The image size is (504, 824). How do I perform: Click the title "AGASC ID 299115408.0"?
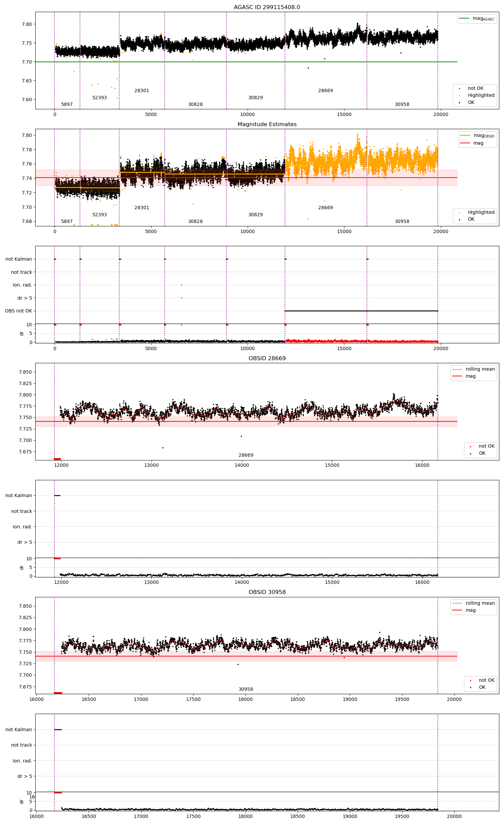click(267, 7)
